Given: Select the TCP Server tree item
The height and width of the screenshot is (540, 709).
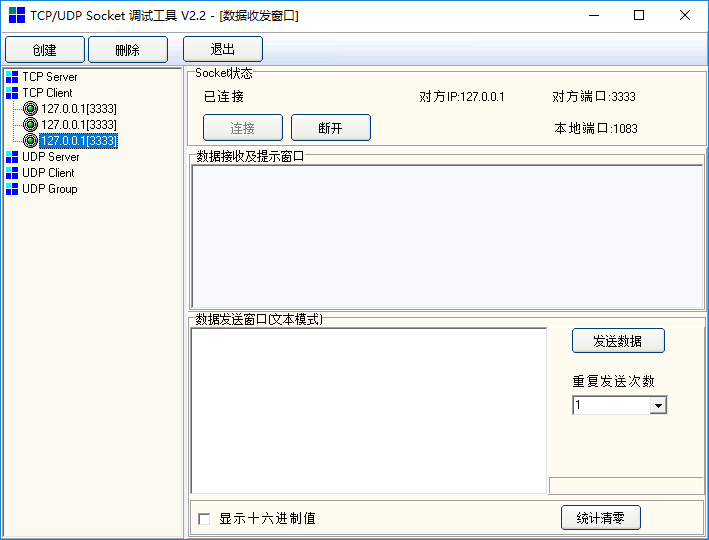Looking at the screenshot, I should 50,77.
